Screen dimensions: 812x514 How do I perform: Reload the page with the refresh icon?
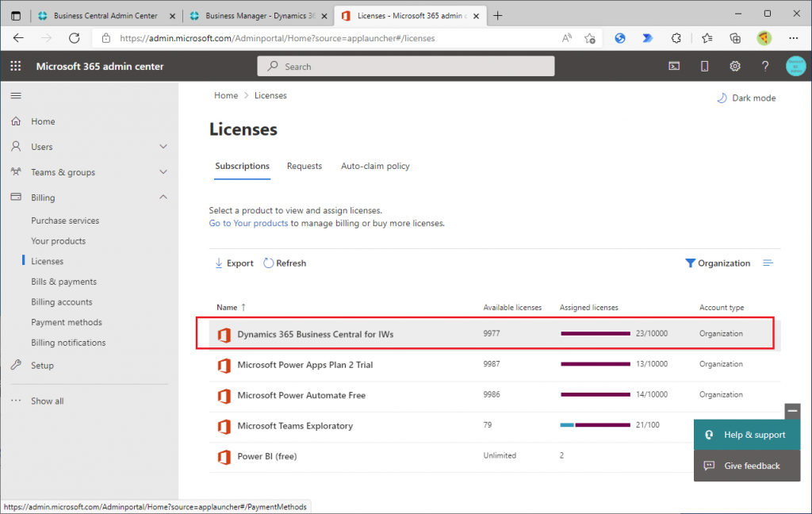point(75,38)
